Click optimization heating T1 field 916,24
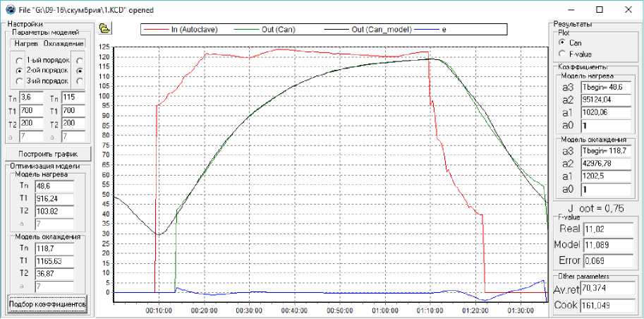Viewport: 644px width, 319px height. 54,199
